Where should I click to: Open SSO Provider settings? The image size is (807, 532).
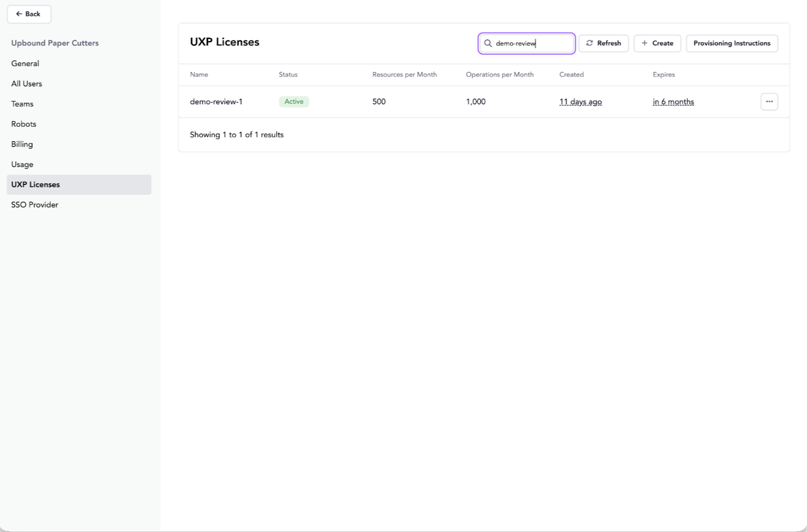pyautogui.click(x=34, y=205)
